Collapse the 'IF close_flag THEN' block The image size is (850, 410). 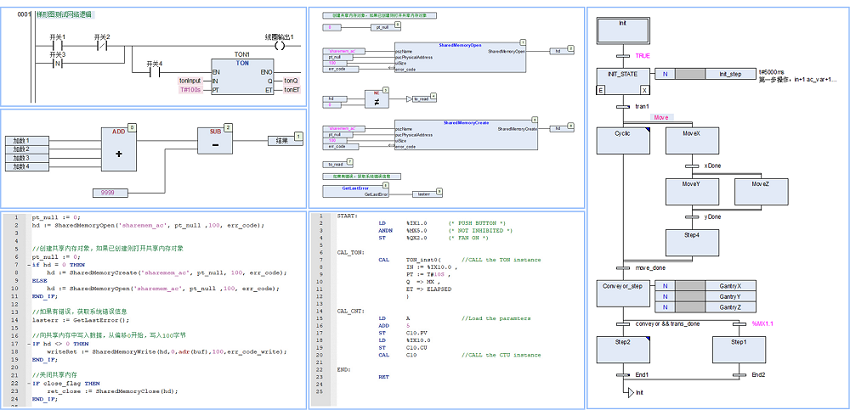click(x=28, y=383)
